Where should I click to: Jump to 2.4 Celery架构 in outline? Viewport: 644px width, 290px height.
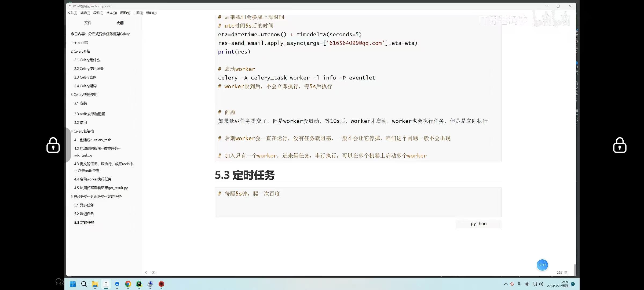[x=85, y=86]
